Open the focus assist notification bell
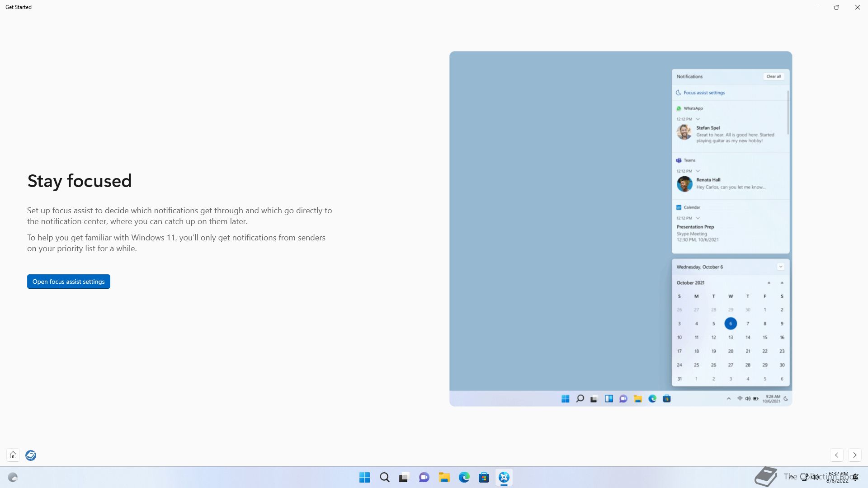The image size is (868, 488). tap(855, 477)
